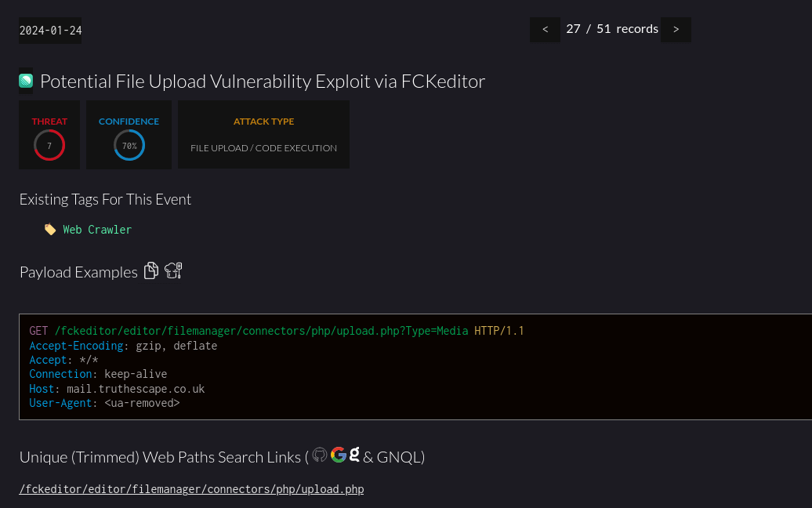812x508 pixels.
Task: Go to the next record
Action: 676,30
